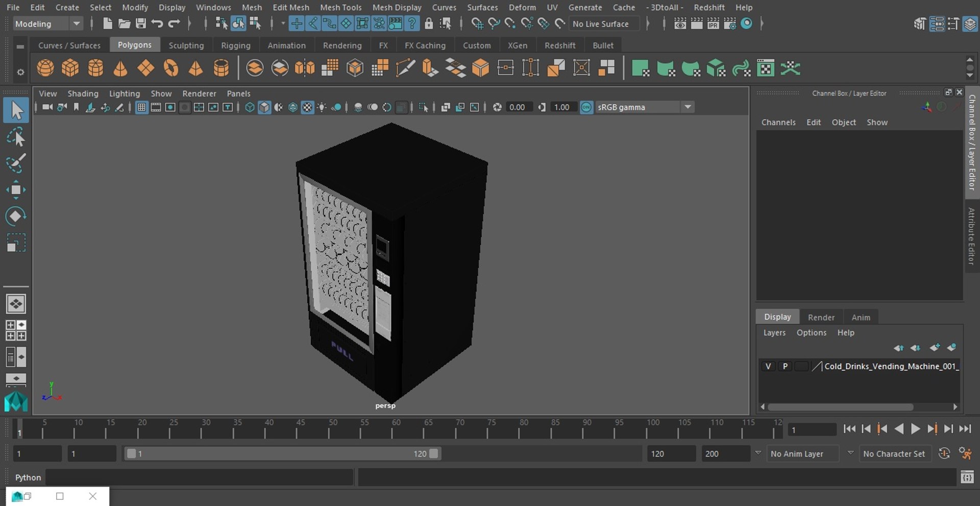Toggle the Auto Keyframe button
The image size is (980, 506).
[944, 453]
